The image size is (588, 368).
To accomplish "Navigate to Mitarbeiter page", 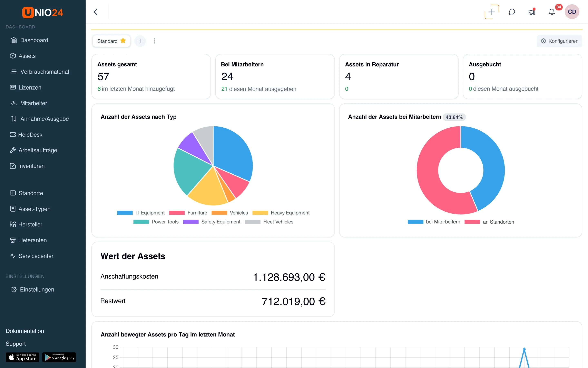I will [x=29, y=103].
